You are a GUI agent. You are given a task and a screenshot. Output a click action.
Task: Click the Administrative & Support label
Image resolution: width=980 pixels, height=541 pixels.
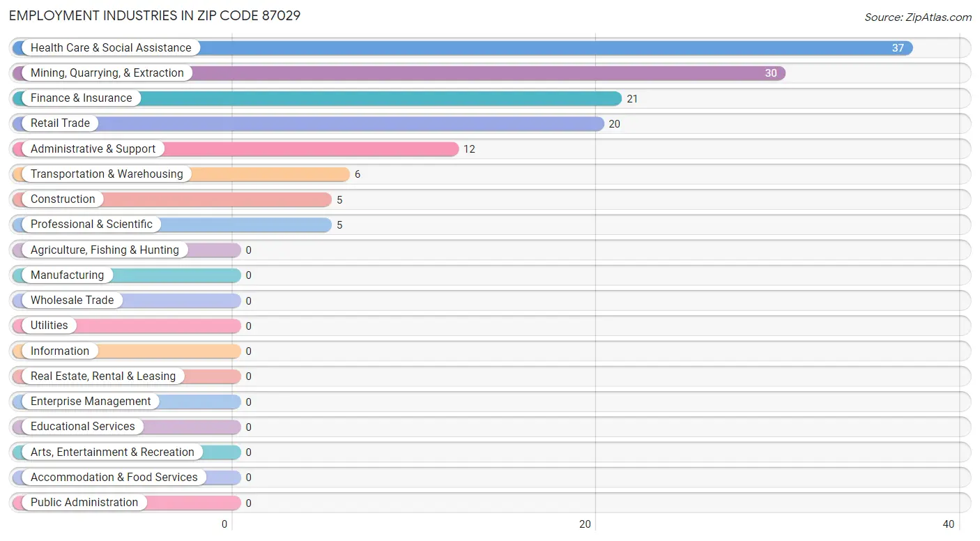pyautogui.click(x=93, y=148)
